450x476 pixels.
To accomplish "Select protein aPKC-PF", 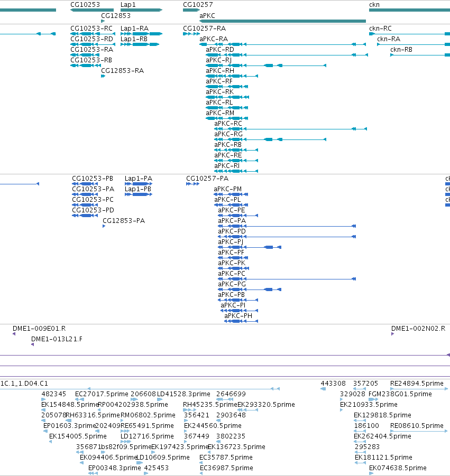I will point(233,258).
